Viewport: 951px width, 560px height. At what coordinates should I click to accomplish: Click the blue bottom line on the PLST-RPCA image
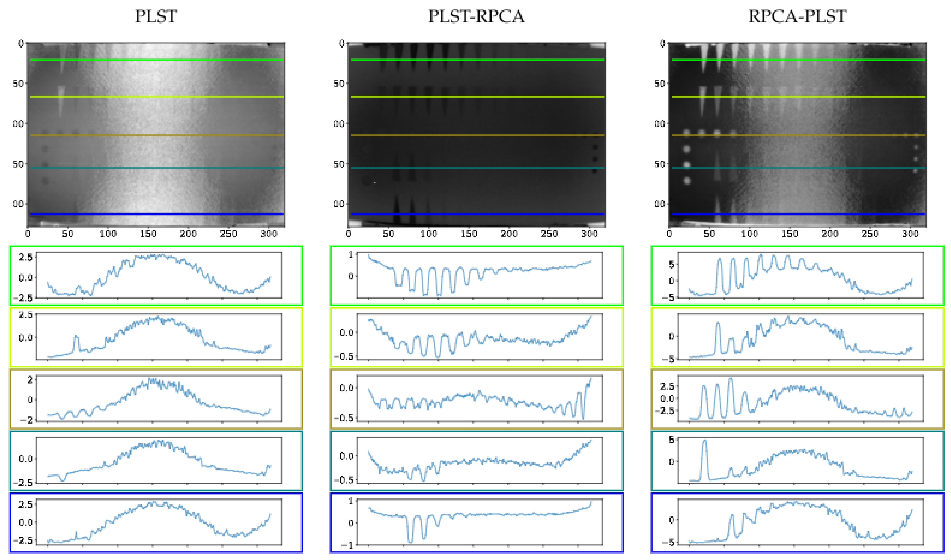(477, 214)
